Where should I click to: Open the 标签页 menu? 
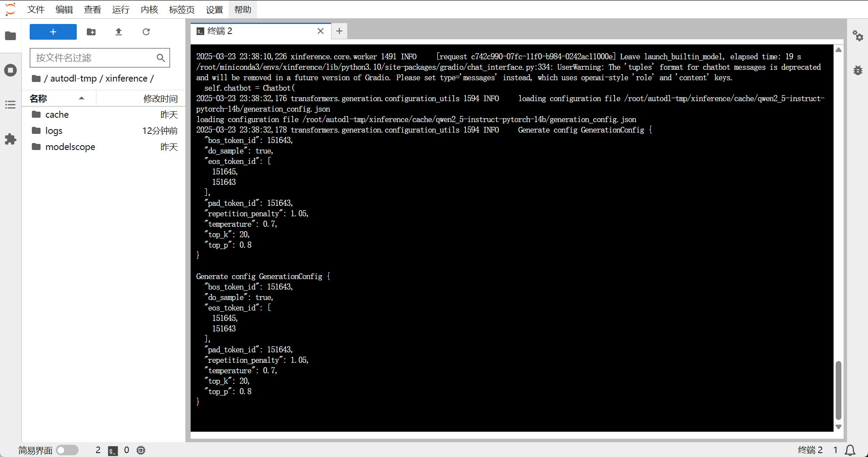click(x=182, y=10)
